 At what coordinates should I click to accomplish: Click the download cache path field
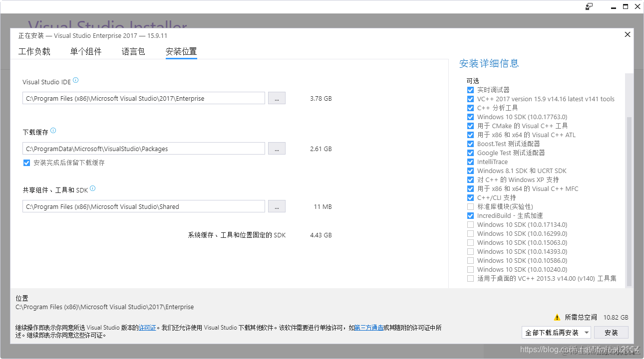coord(144,149)
